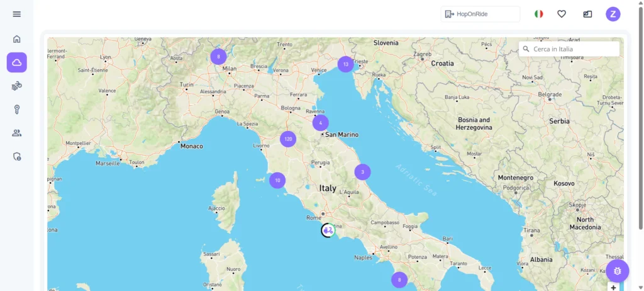The image size is (644, 291).
Task: Change language via Italian flag icon
Action: coord(538,14)
